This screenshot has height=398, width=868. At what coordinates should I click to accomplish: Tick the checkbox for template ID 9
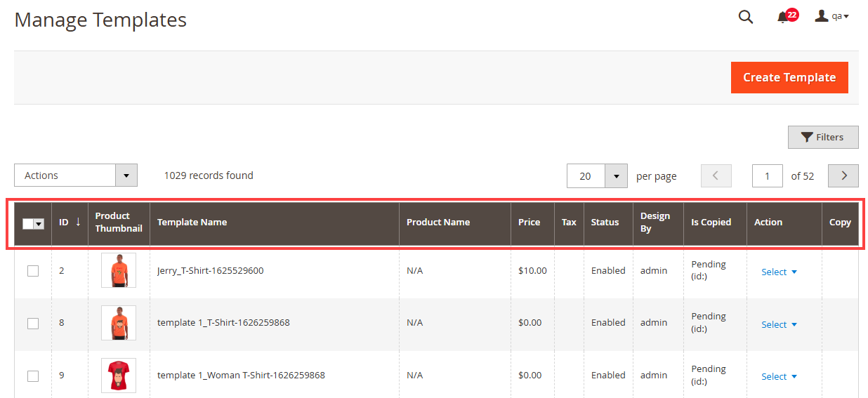point(33,376)
